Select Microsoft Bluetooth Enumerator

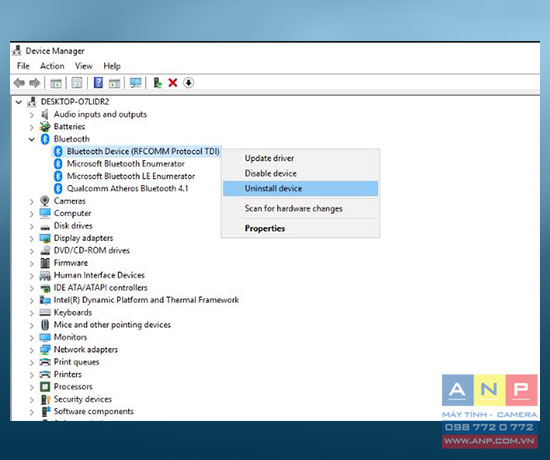click(126, 164)
